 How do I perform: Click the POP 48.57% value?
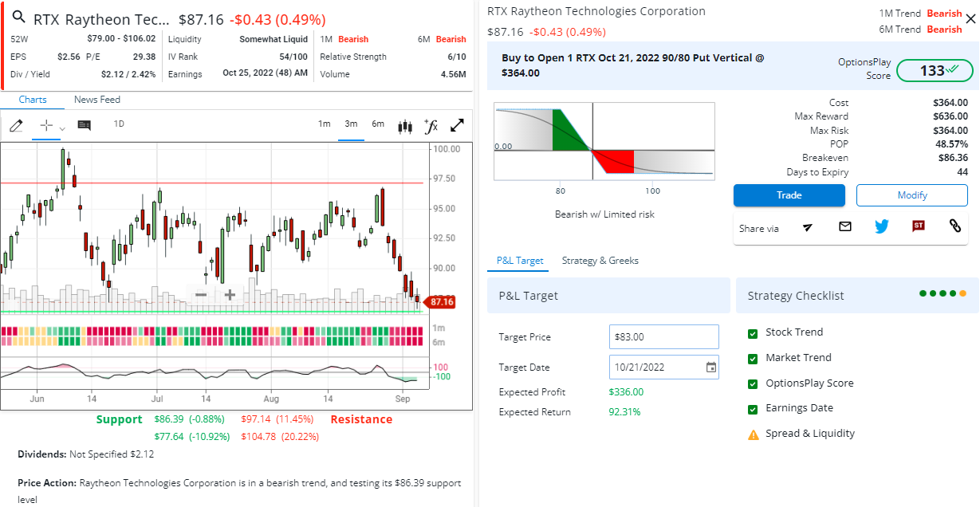pos(952,144)
